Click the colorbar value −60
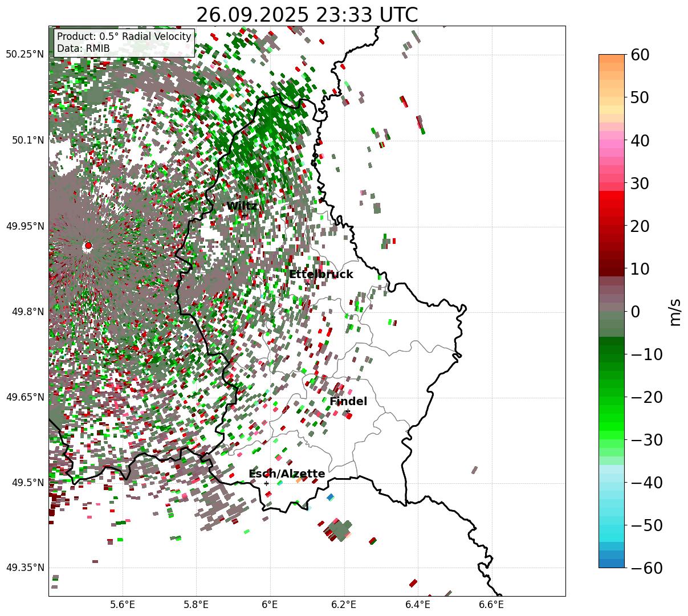 (x=646, y=568)
